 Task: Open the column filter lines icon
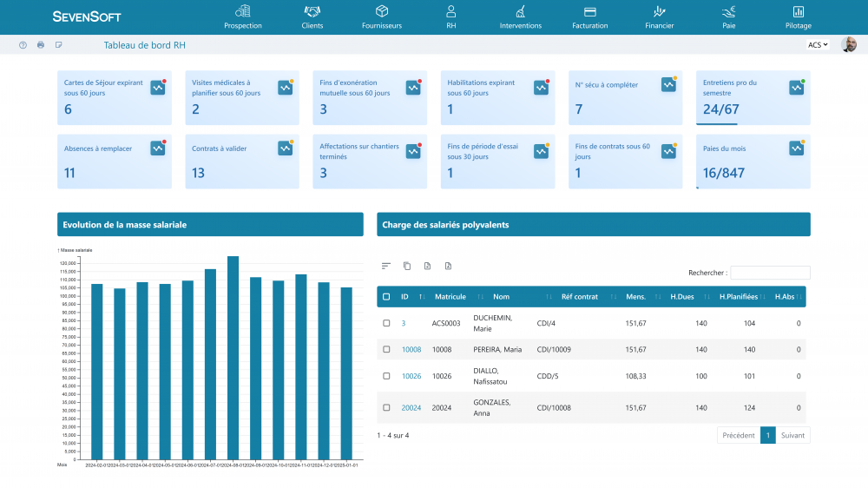[x=386, y=266]
